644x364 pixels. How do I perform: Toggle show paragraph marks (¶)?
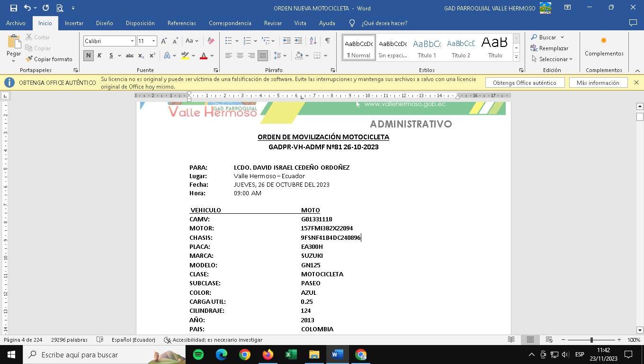pos(327,41)
